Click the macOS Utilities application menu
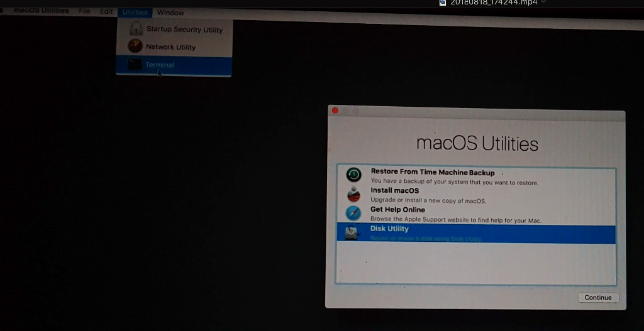Viewport: 644px width, 331px height. coord(41,10)
